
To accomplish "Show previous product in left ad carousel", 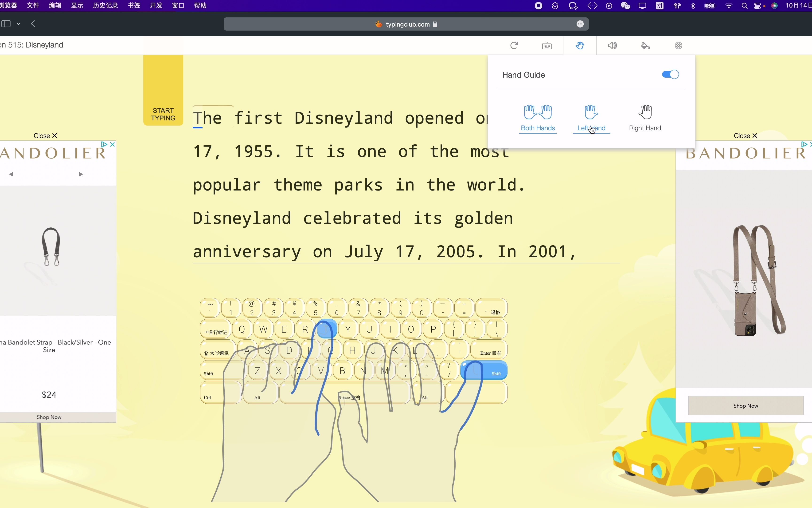I will tap(11, 174).
